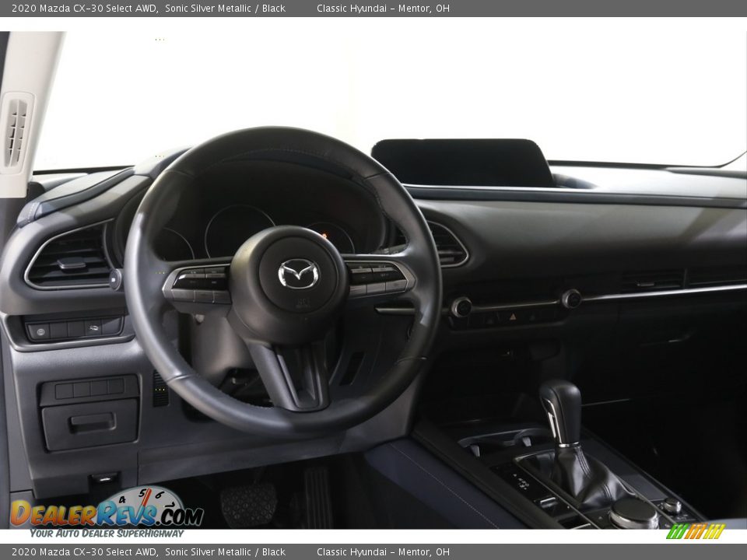747x560 pixels.
Task: Click the Sonic Silver Metallic / Black text
Action: [219, 9]
